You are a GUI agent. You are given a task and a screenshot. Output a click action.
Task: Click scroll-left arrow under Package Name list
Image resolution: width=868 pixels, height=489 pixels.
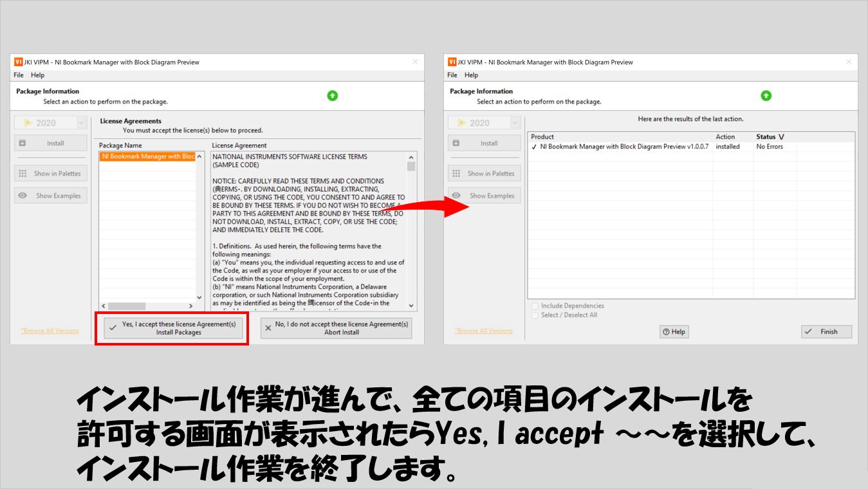(x=103, y=306)
